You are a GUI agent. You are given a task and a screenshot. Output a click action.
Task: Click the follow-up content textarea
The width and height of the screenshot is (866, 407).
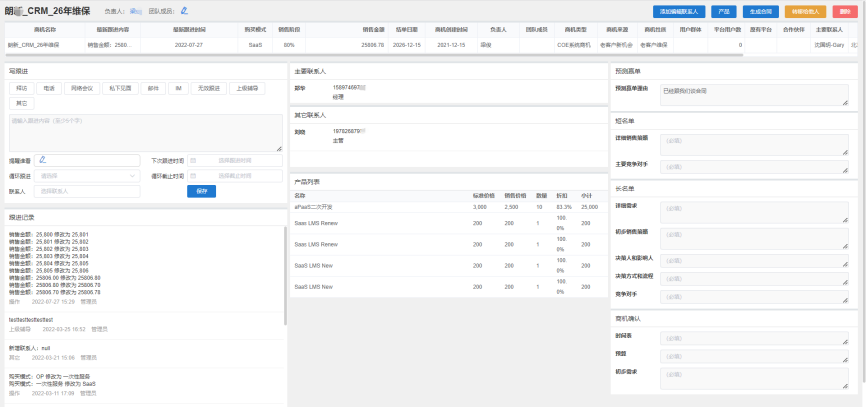pos(146,133)
